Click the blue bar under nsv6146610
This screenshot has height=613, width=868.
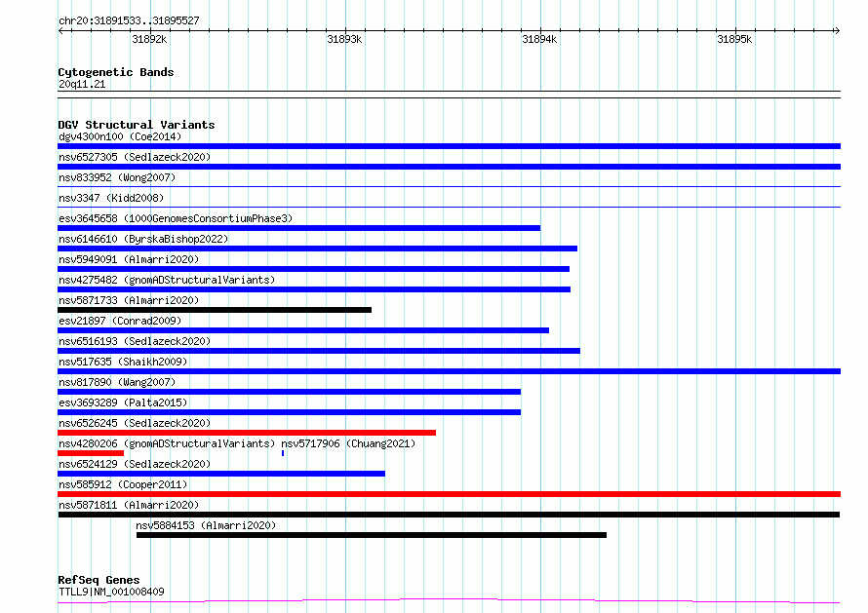click(x=317, y=249)
